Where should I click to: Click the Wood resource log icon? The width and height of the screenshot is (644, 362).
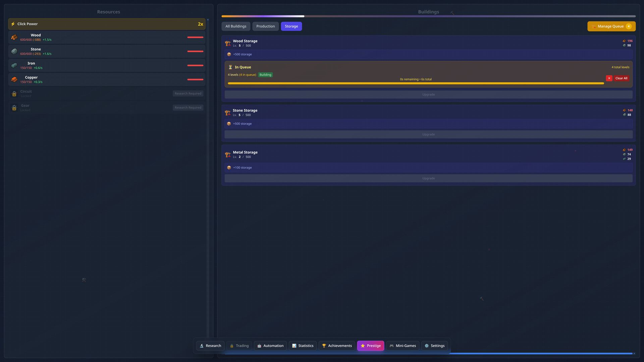coord(14,37)
